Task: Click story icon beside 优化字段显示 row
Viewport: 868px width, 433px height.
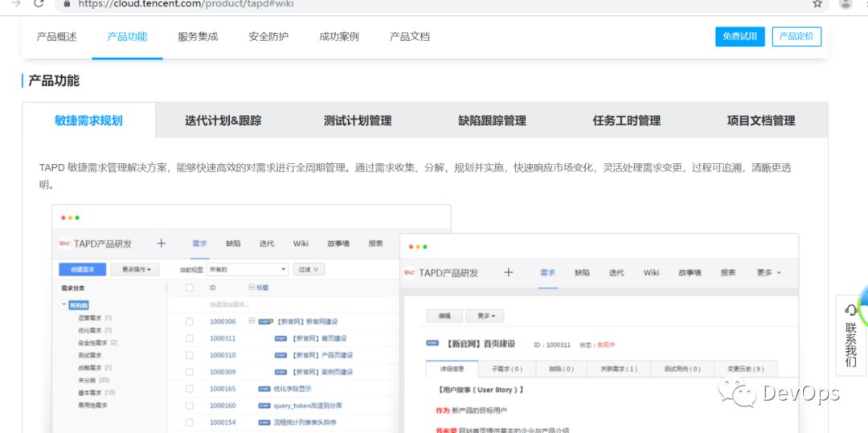Action: pos(264,389)
